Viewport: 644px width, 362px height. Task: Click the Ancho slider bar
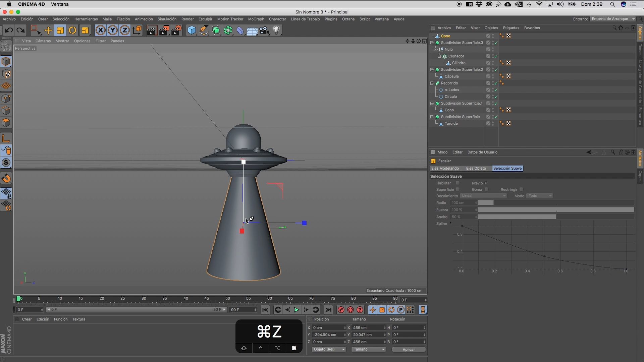(x=556, y=217)
